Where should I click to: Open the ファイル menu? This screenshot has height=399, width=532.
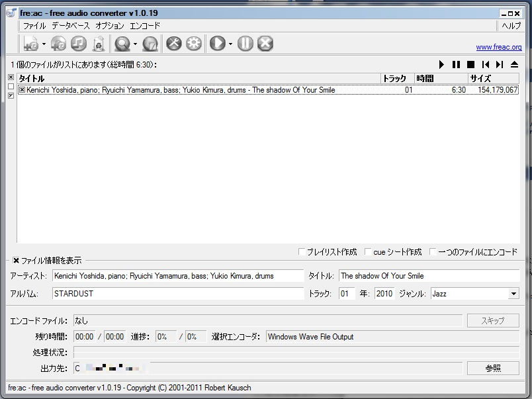pyautogui.click(x=34, y=26)
